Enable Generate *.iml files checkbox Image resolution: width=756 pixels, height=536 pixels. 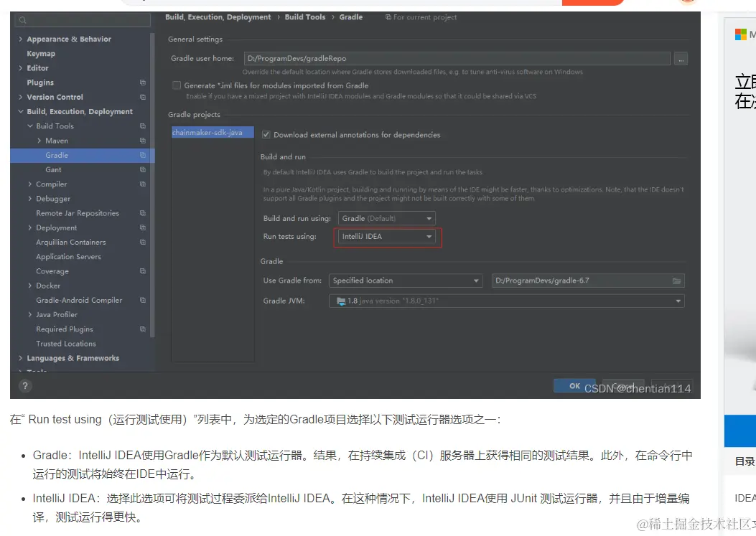(x=177, y=85)
